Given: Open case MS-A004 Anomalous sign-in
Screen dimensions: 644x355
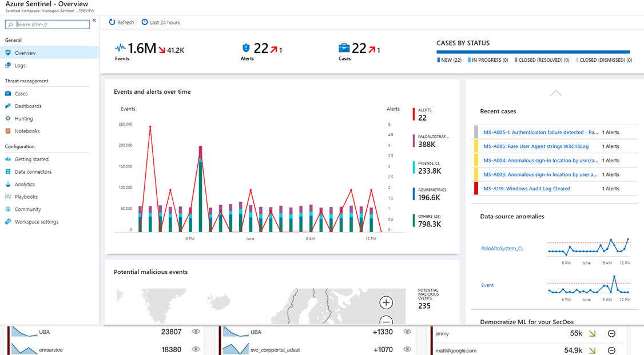Looking at the screenshot, I should (x=540, y=161).
